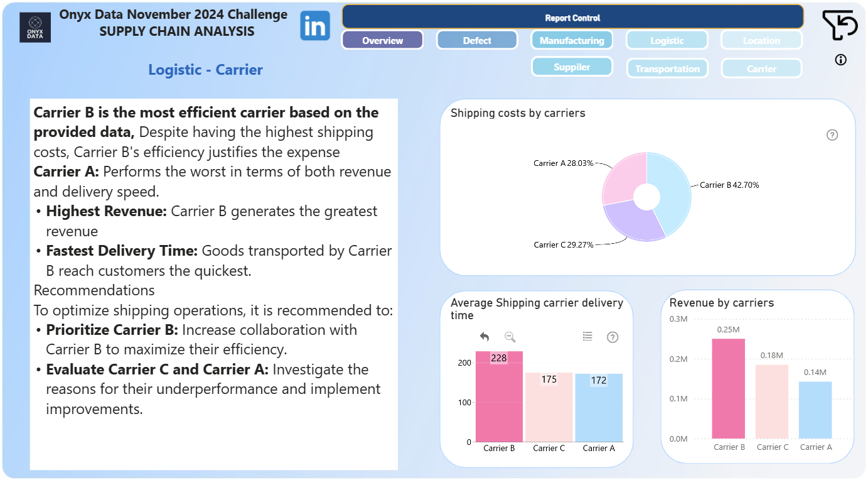This screenshot has height=480, width=868.
Task: Open the list icon in the delivery time chart
Action: (x=587, y=337)
